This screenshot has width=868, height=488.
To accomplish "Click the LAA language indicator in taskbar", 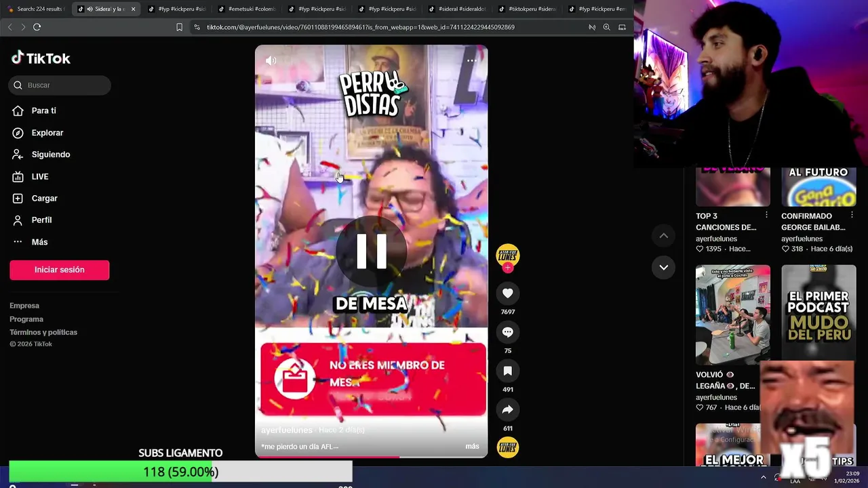I will point(795,481).
